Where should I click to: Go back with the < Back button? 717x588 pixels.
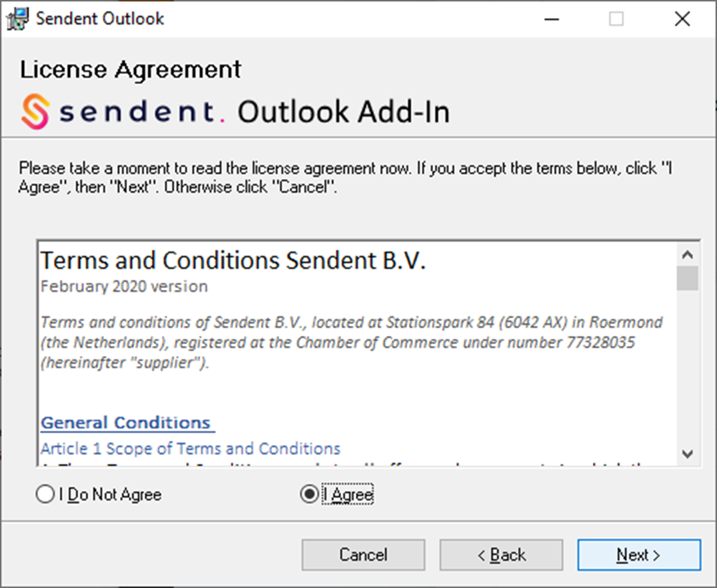(x=501, y=555)
